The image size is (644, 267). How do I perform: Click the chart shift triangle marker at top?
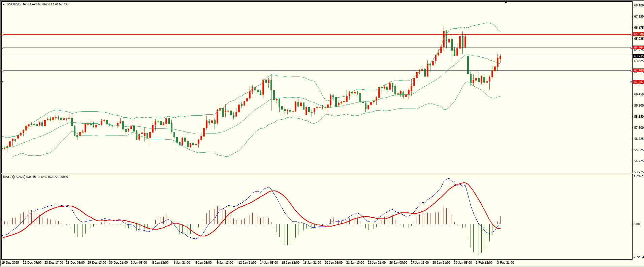506,3
